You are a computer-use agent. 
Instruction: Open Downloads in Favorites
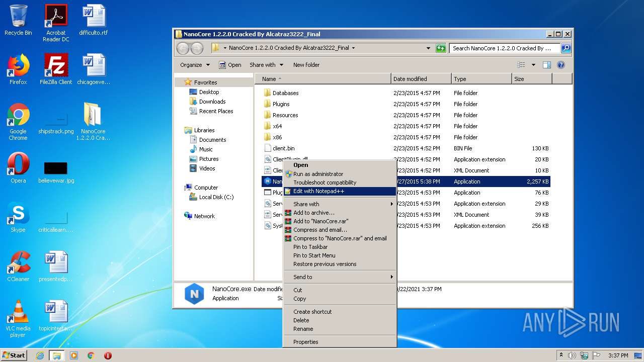point(207,102)
